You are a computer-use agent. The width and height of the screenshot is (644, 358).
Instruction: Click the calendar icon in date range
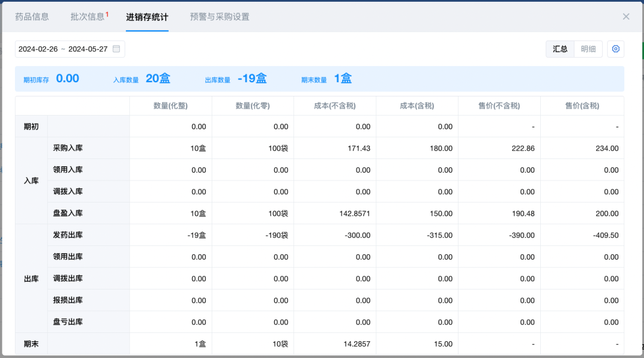pos(116,49)
